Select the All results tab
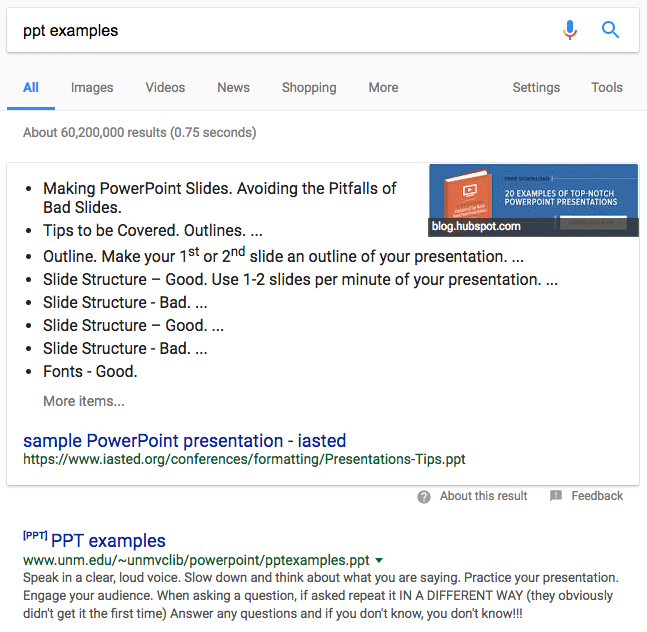Screen dimensions: 647x632 (31, 87)
